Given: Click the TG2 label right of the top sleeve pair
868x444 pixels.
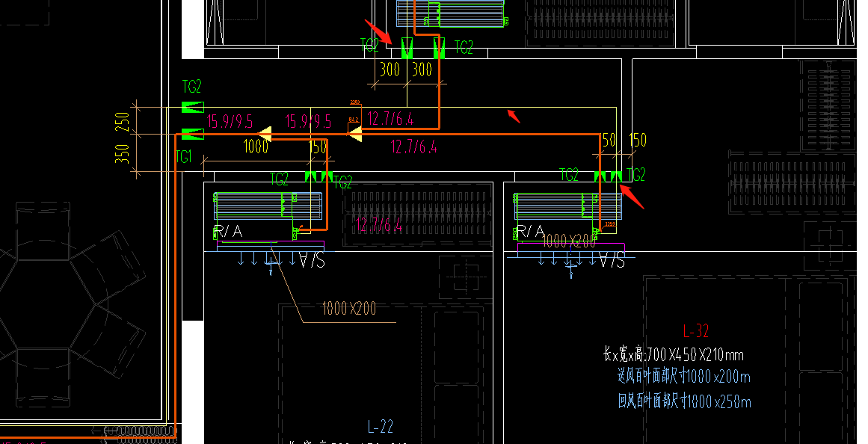Looking at the screenshot, I should pyautogui.click(x=464, y=48).
